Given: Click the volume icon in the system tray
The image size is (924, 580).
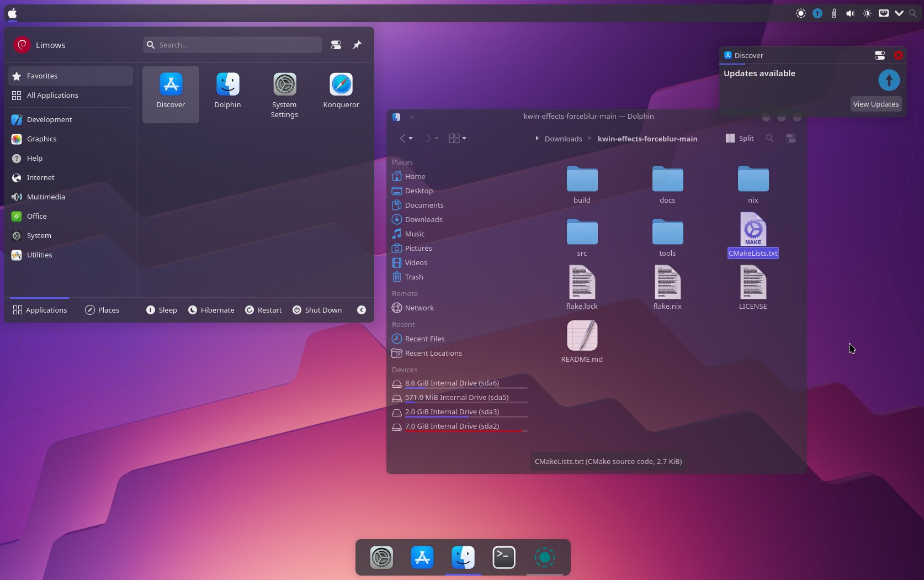Looking at the screenshot, I should pyautogui.click(x=850, y=13).
